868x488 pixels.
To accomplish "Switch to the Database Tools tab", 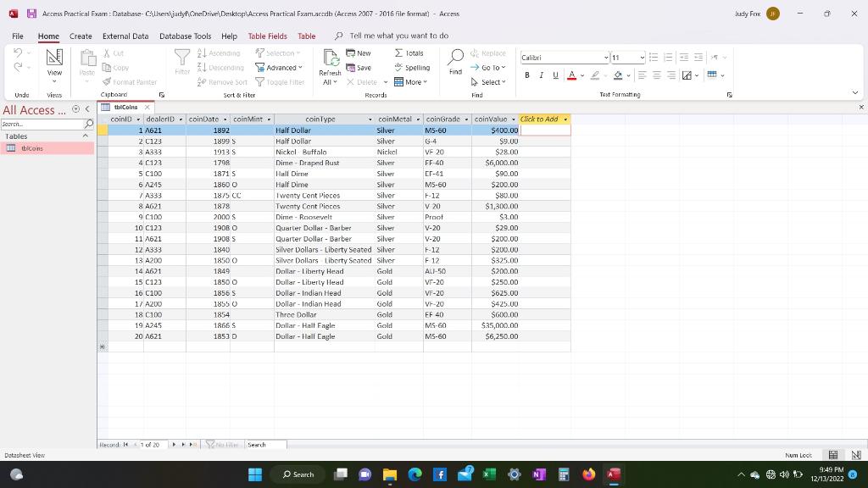I will 185,36.
